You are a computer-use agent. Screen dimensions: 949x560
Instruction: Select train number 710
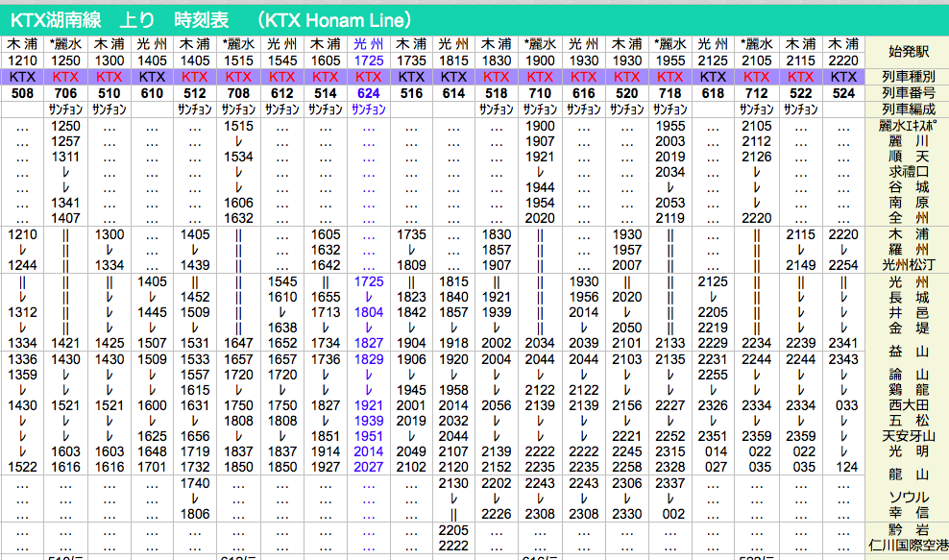coord(540,93)
